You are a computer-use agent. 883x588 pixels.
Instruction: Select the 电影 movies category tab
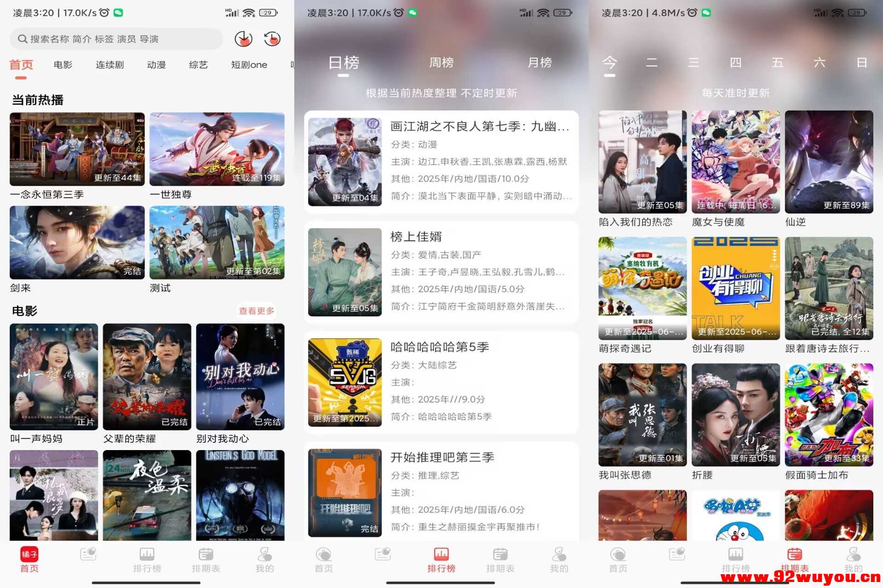(x=63, y=65)
